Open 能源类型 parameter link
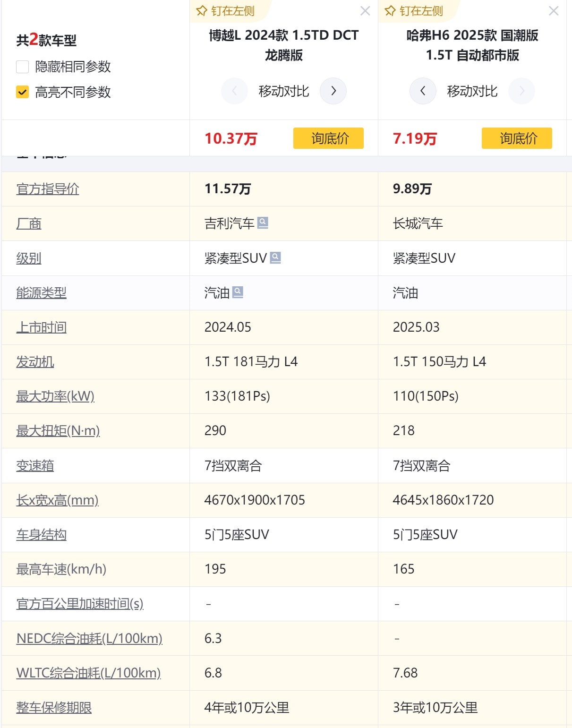This screenshot has height=728, width=572. (42, 293)
